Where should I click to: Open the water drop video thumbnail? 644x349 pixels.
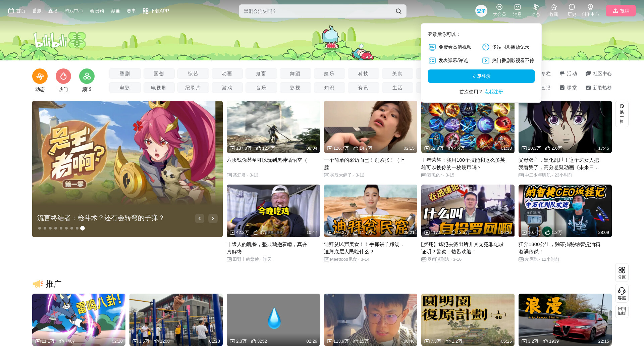(273, 320)
